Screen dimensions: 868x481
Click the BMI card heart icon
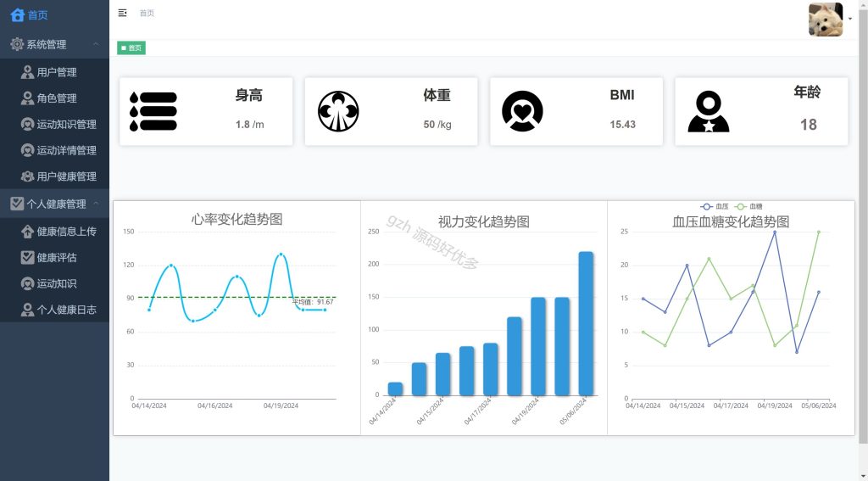pyautogui.click(x=522, y=111)
